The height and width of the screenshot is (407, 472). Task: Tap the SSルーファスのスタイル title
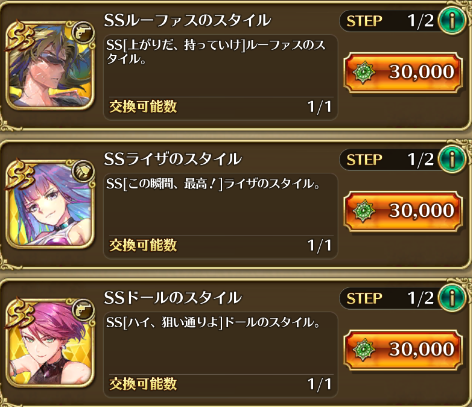coord(187,20)
